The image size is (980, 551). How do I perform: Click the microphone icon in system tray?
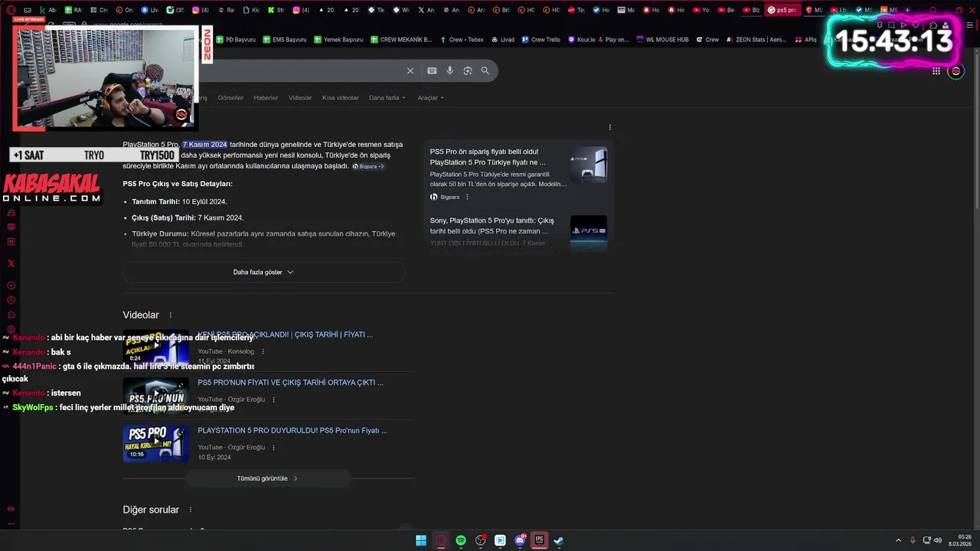[x=913, y=540]
